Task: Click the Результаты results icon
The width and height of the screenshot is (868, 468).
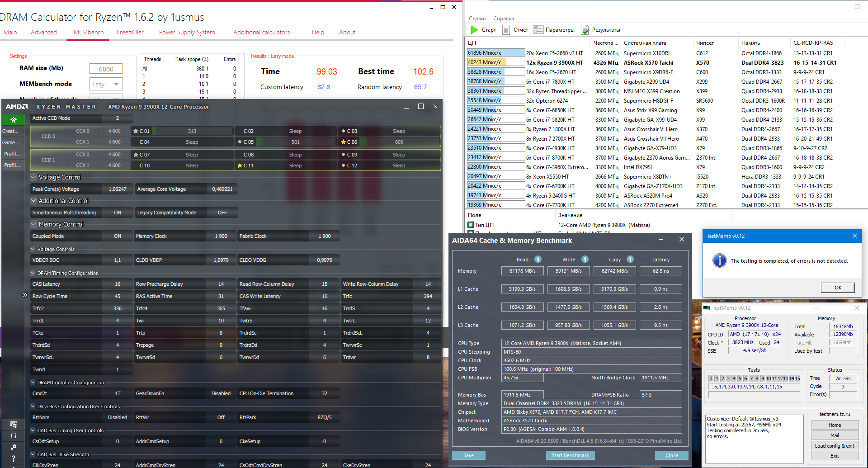Action: click(585, 30)
